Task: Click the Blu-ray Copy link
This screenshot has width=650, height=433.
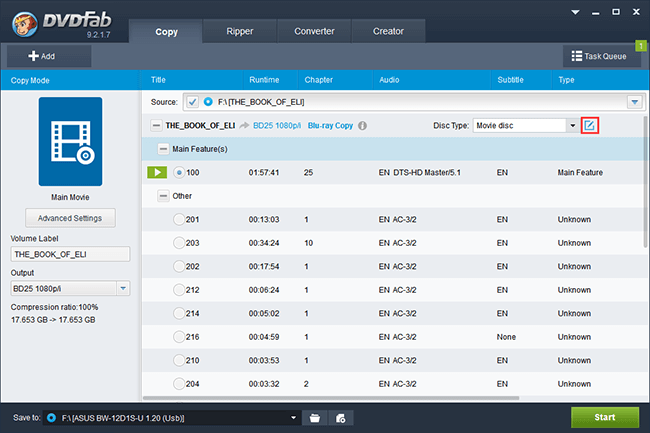Action: (330, 126)
